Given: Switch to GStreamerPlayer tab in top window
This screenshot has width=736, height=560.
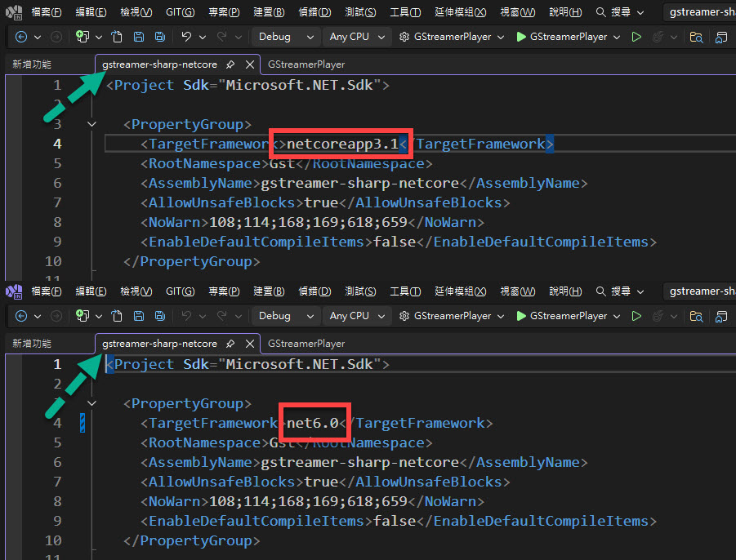Looking at the screenshot, I should tap(306, 64).
